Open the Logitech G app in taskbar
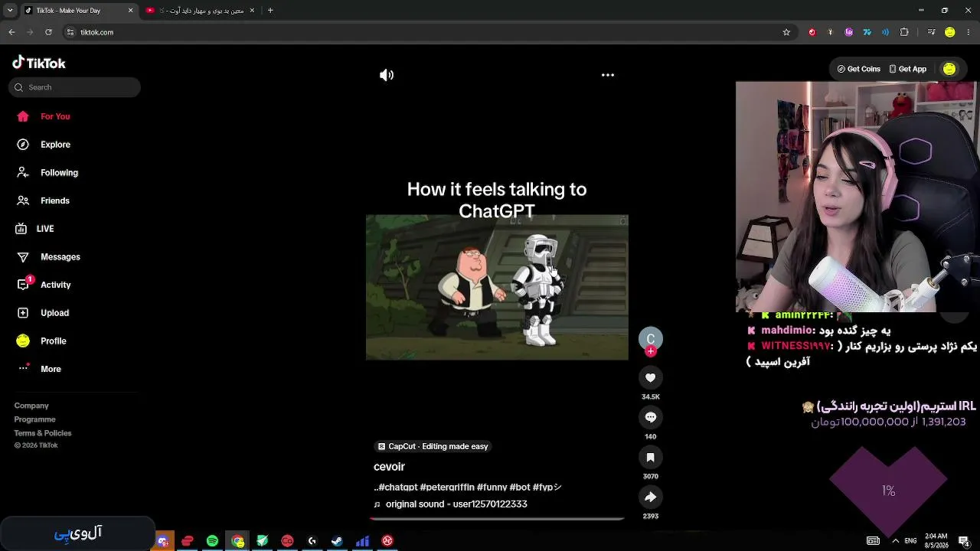Image resolution: width=980 pixels, height=551 pixels. (312, 541)
